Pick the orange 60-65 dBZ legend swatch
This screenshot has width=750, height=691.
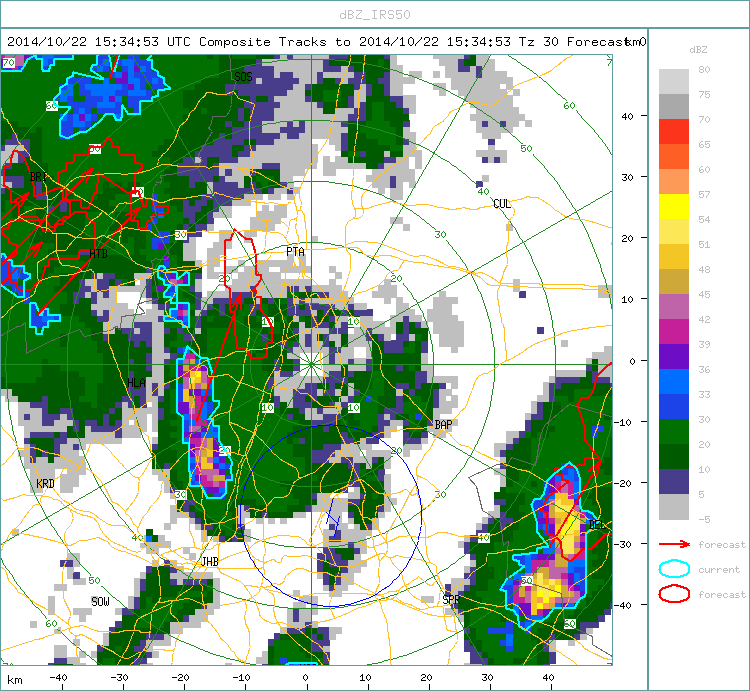coord(673,156)
